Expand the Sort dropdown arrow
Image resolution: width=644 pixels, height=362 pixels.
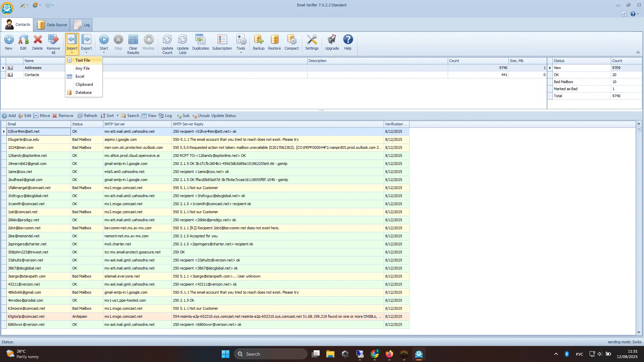[x=117, y=116]
